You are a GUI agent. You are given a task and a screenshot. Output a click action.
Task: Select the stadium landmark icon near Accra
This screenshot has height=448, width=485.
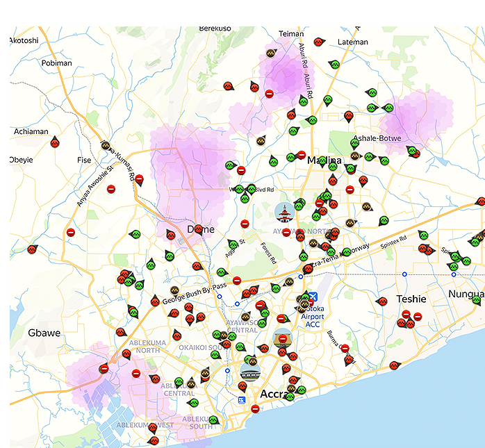click(x=250, y=371)
